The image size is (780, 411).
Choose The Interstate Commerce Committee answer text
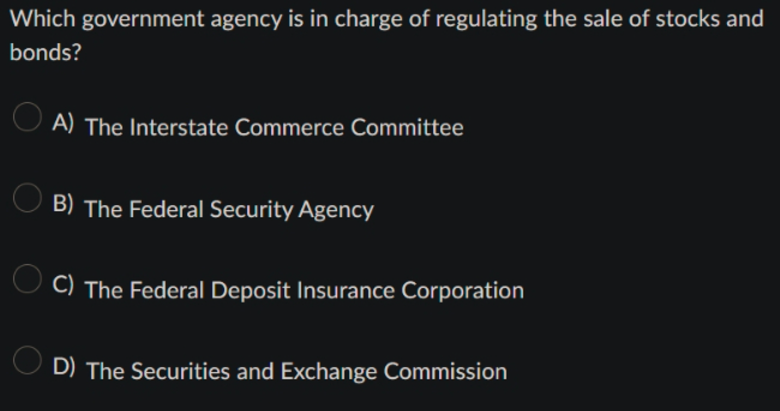[274, 127]
